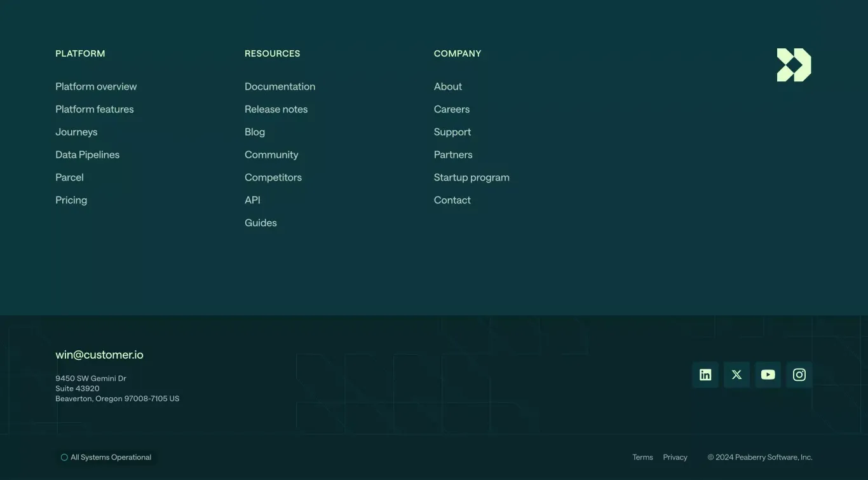Click the PLATFORM column heading
868x480 pixels.
80,53
